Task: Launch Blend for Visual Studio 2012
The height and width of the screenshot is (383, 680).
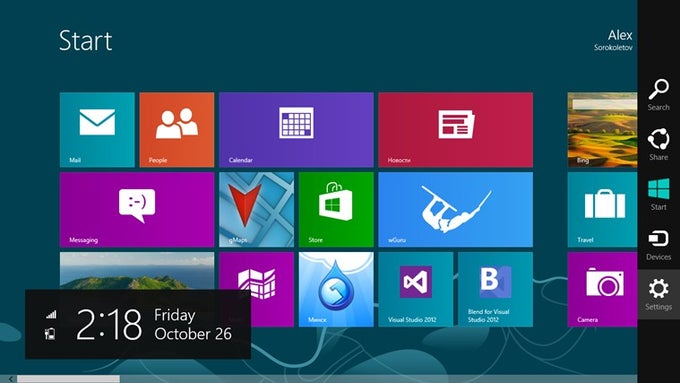Action: (496, 289)
